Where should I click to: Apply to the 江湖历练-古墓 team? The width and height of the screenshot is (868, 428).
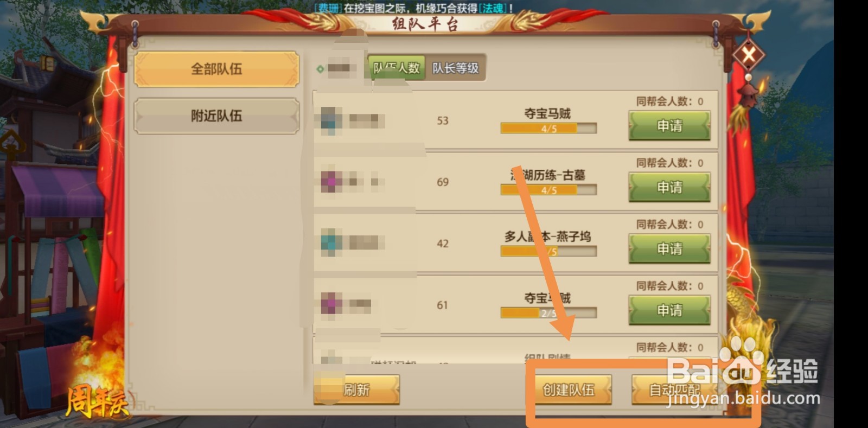[669, 188]
